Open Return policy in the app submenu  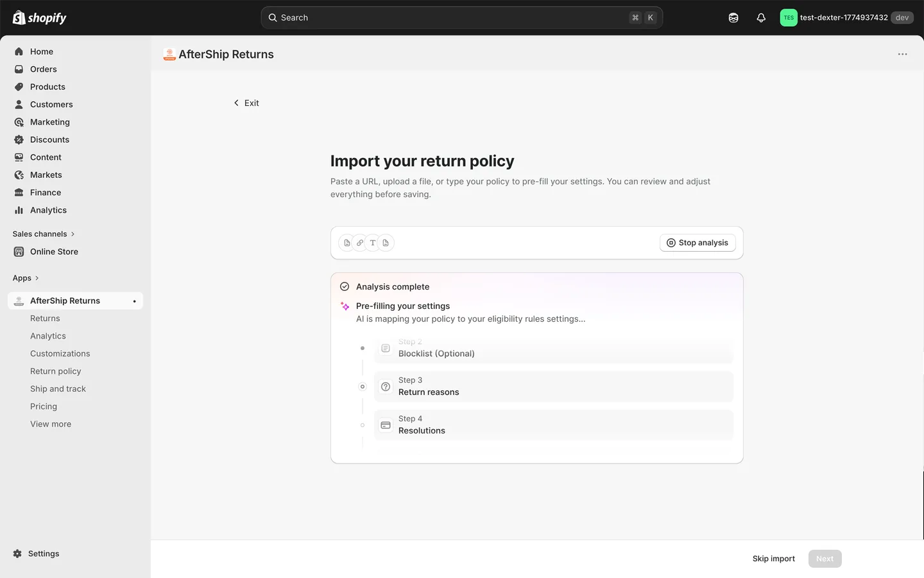pyautogui.click(x=56, y=371)
